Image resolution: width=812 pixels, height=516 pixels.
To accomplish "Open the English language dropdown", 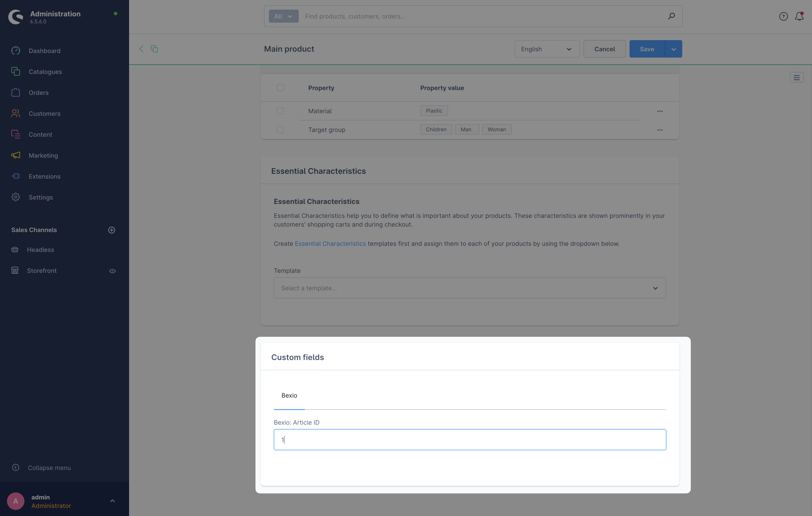I will tap(547, 49).
